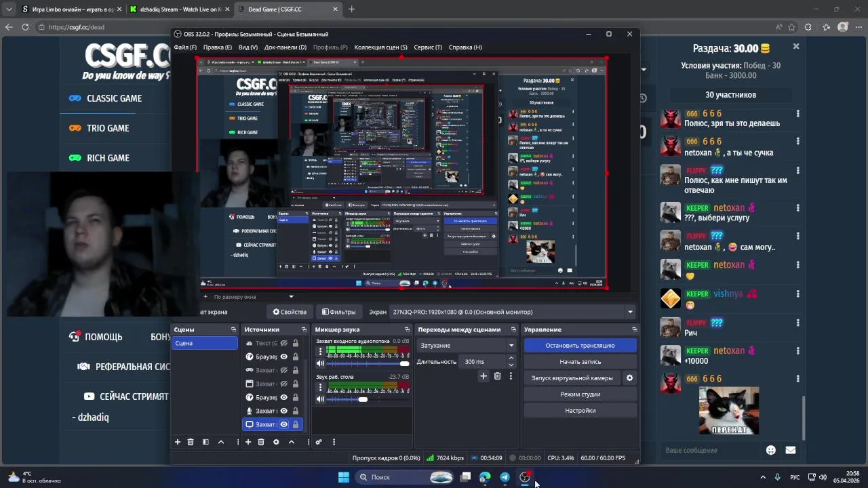Open the Файл menu in OBS
This screenshot has height=488, width=868.
pos(185,47)
